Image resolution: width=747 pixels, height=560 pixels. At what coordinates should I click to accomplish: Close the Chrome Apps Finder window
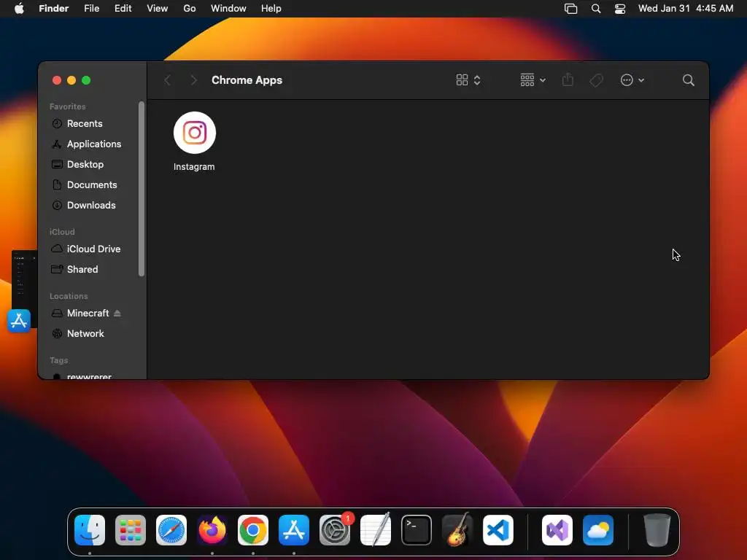[57, 80]
